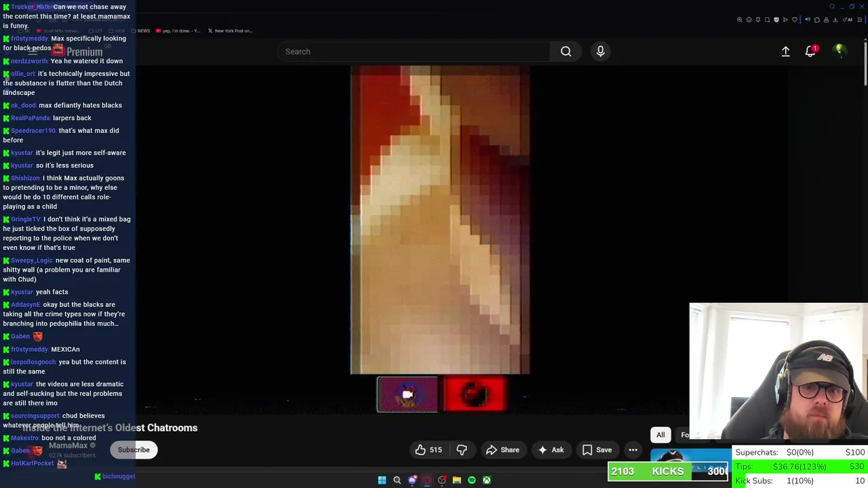
Task: Click the blue megaphone icon in browser toolbar
Action: point(808,20)
